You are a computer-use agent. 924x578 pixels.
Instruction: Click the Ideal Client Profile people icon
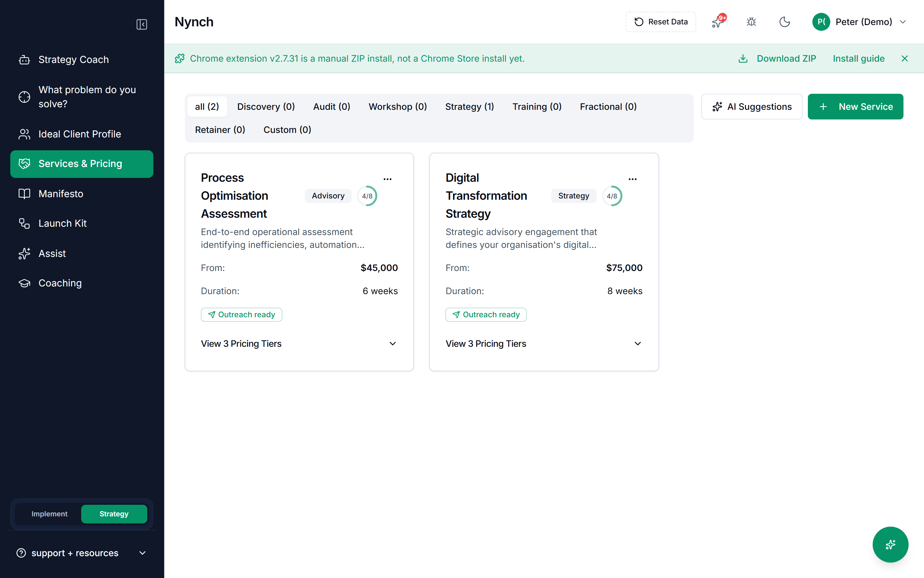point(24,134)
